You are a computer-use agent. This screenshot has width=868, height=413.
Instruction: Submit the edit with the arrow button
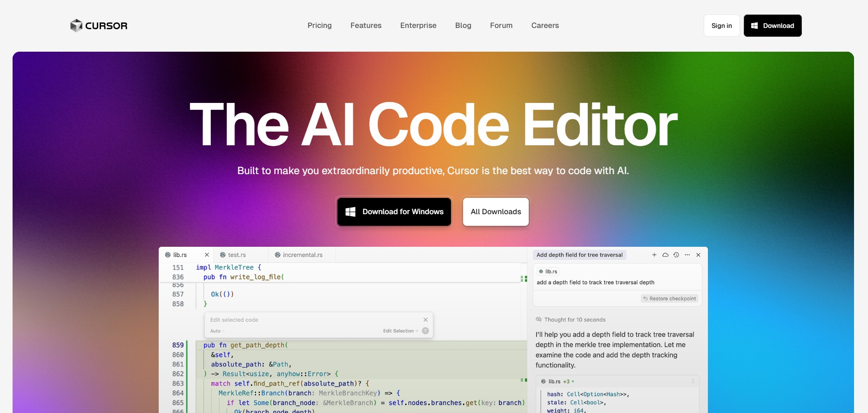tap(425, 331)
